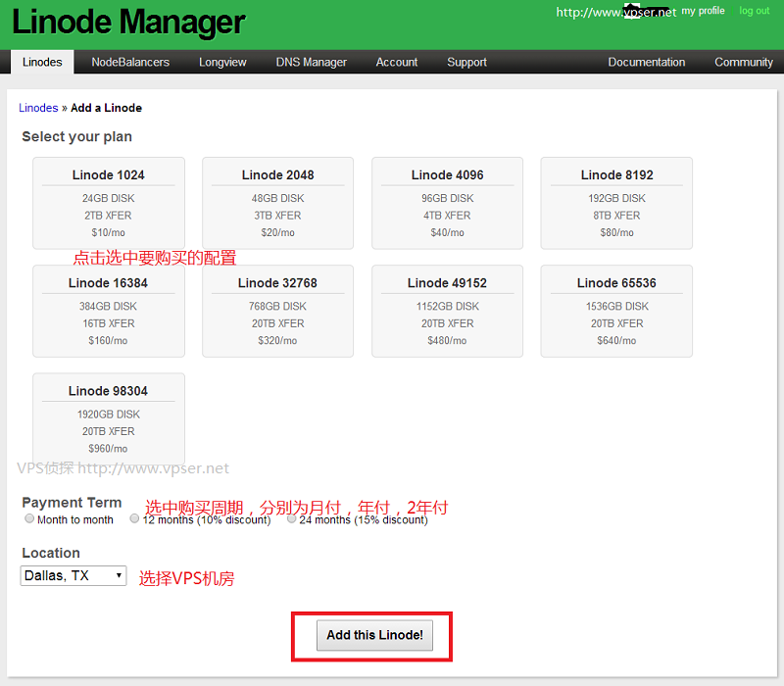Click the Add a Linode breadcrumb text
This screenshot has width=784, height=686.
pos(106,108)
